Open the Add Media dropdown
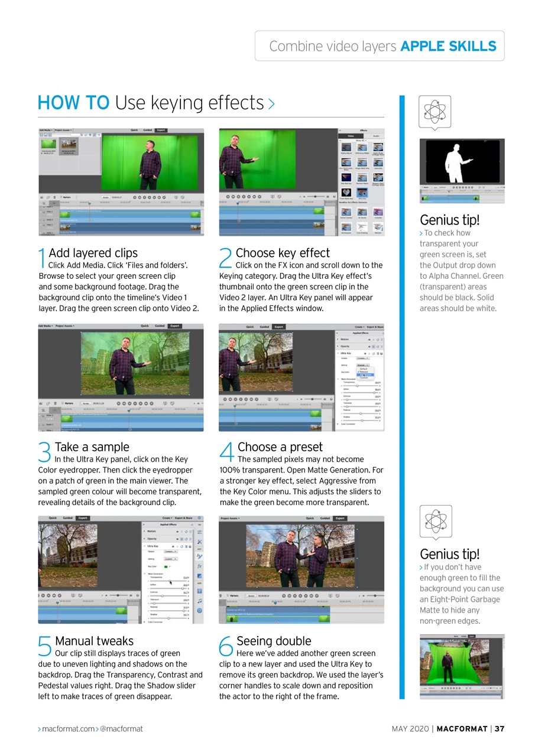Screen dimensions: 535x756 coord(46,130)
